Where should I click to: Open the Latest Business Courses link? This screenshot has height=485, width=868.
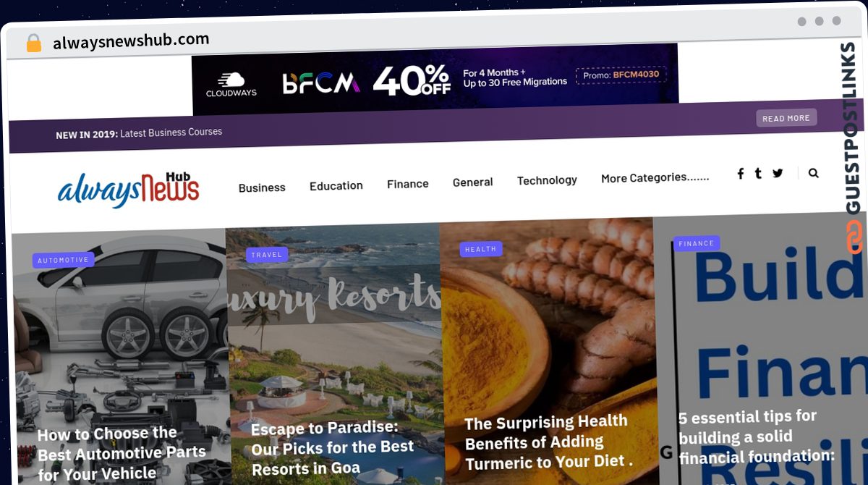[x=171, y=132]
